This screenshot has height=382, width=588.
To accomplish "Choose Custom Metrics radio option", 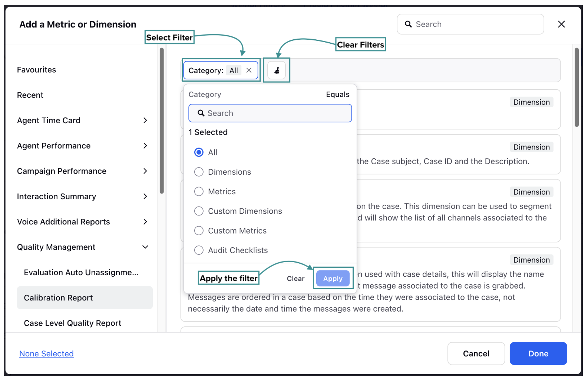I will point(199,231).
